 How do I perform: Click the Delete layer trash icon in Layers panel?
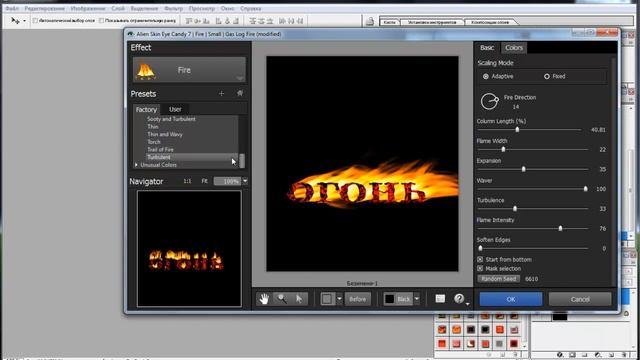point(623,355)
